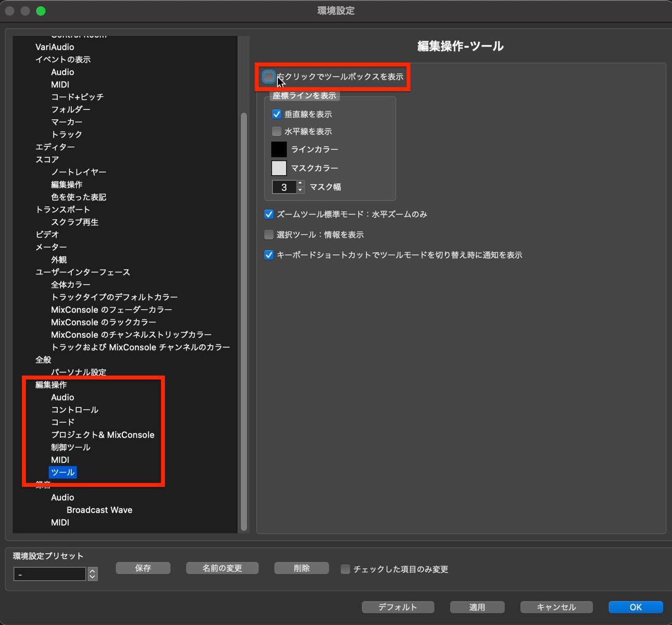Viewport: 672px width, 625px height.
Task: Select ビデオ category
Action: tap(47, 234)
